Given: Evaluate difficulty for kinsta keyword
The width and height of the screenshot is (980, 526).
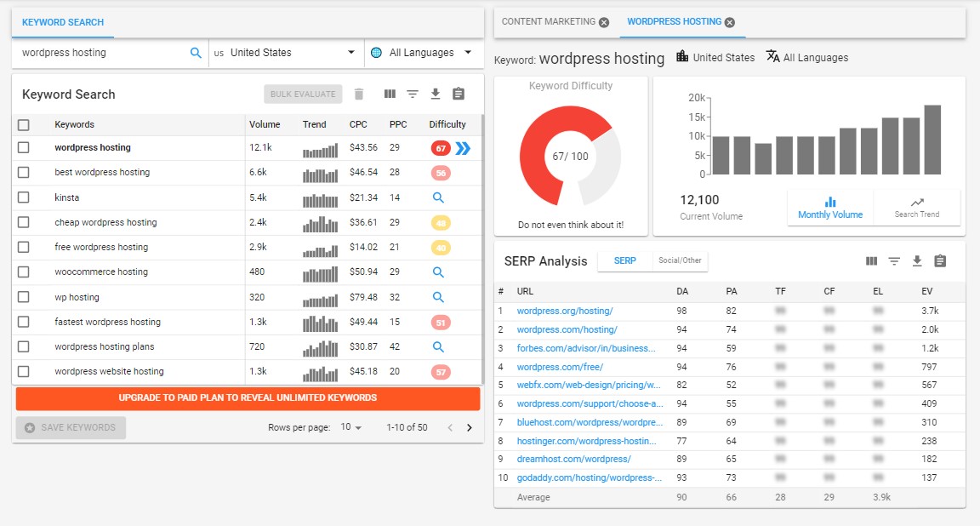Looking at the screenshot, I should [438, 197].
